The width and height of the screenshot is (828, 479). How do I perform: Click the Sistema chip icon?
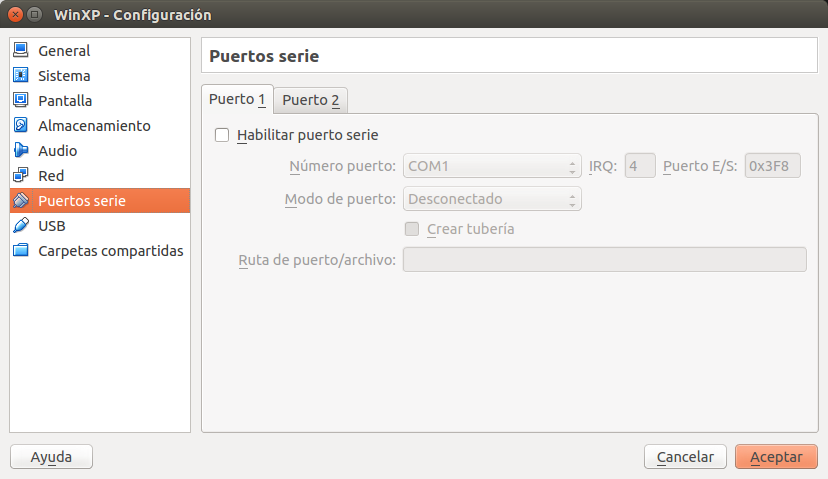[20, 75]
